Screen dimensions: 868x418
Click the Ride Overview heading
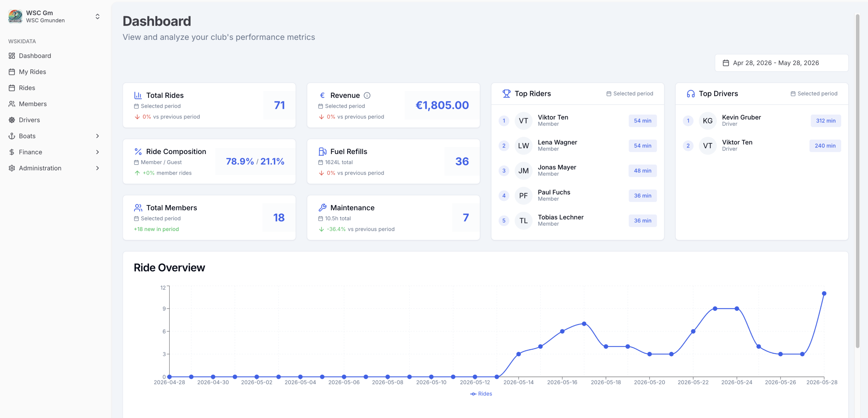(169, 267)
